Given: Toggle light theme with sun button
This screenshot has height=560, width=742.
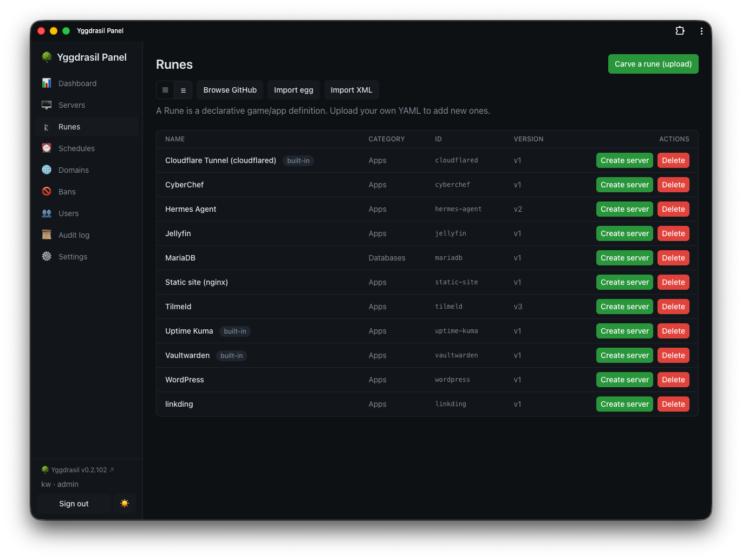Looking at the screenshot, I should (125, 504).
